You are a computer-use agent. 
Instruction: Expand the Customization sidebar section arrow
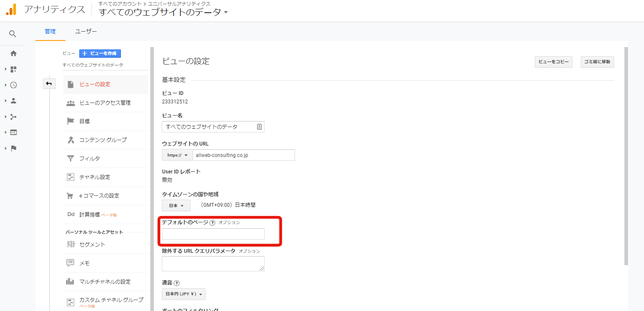point(6,69)
